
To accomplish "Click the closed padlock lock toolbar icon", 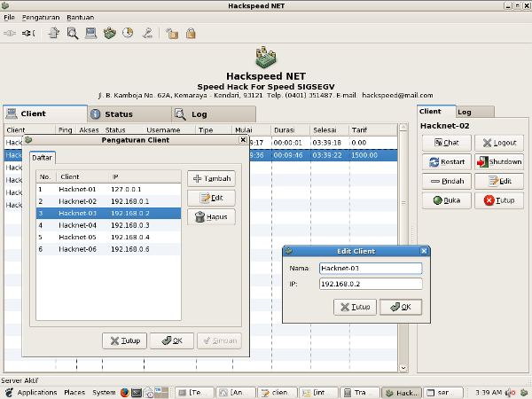I will 191,34.
